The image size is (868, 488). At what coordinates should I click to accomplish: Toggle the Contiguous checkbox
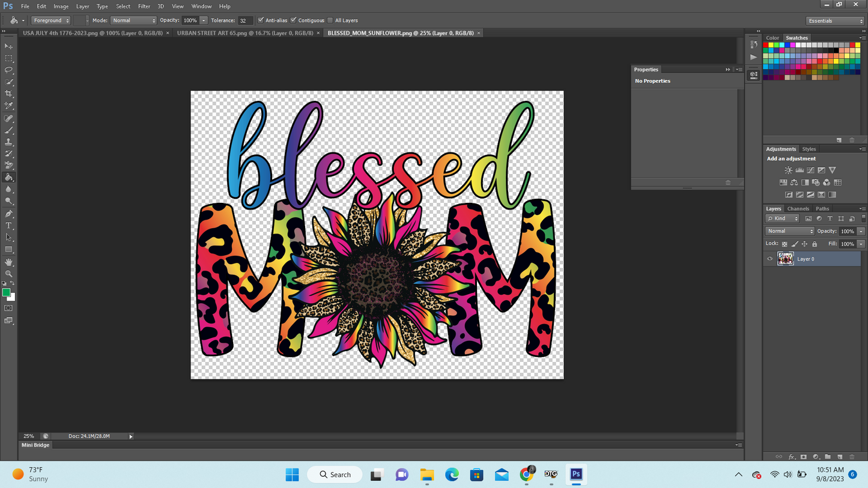click(294, 20)
